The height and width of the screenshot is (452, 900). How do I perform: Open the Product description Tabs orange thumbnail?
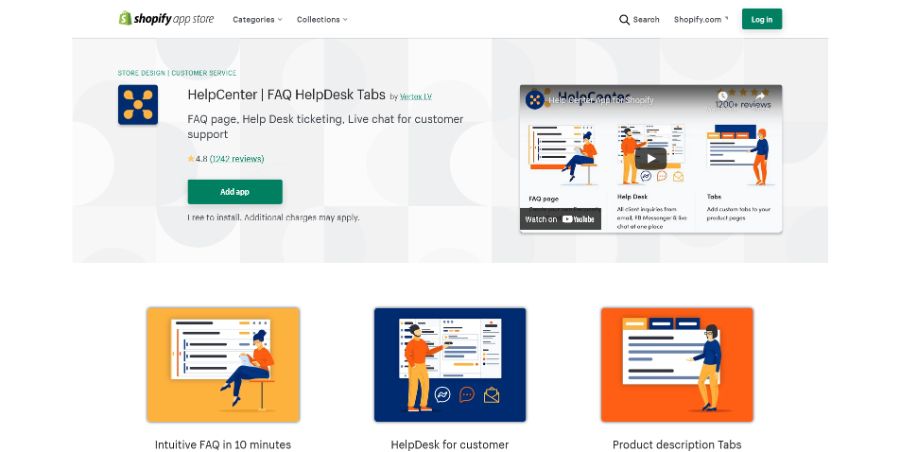[677, 365]
